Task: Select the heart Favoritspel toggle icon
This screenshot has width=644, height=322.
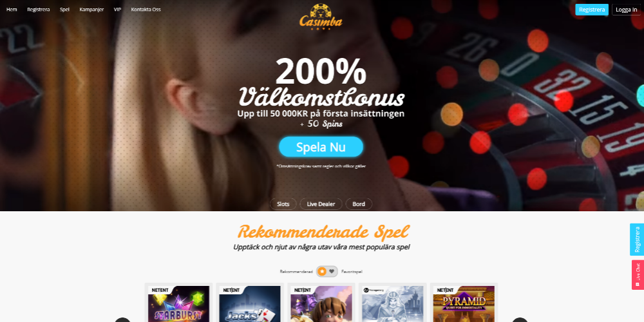Action: 332,272
